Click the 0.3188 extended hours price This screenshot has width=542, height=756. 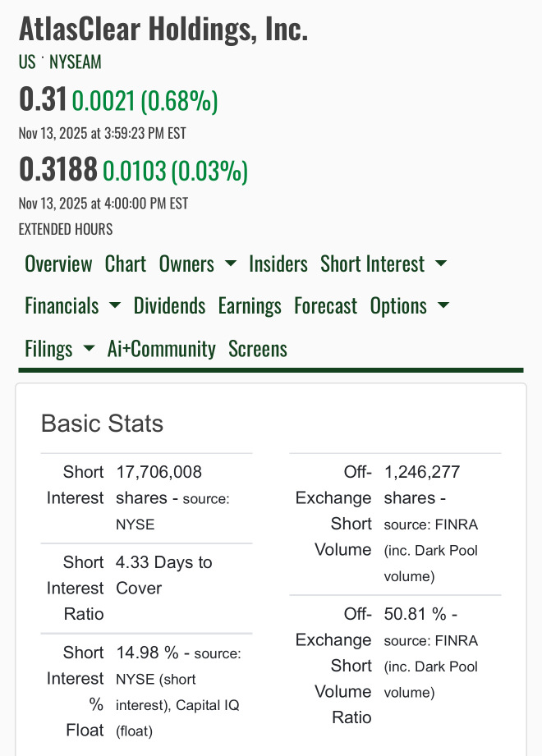[58, 170]
